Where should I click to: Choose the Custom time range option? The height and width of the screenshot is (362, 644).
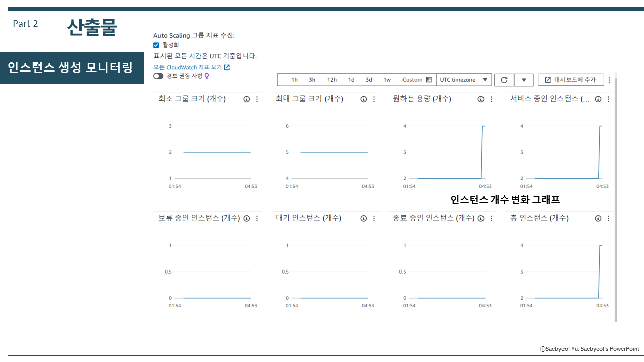tap(417, 80)
